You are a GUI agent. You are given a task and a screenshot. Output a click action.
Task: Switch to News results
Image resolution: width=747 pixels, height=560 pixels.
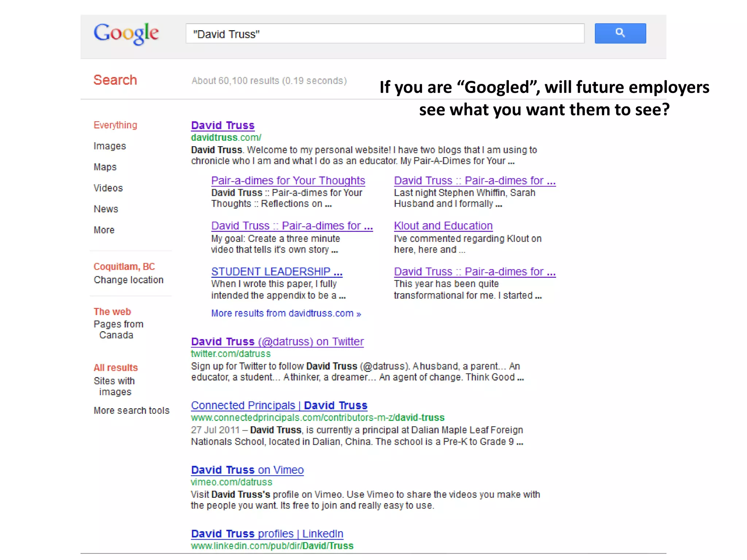[x=106, y=209]
